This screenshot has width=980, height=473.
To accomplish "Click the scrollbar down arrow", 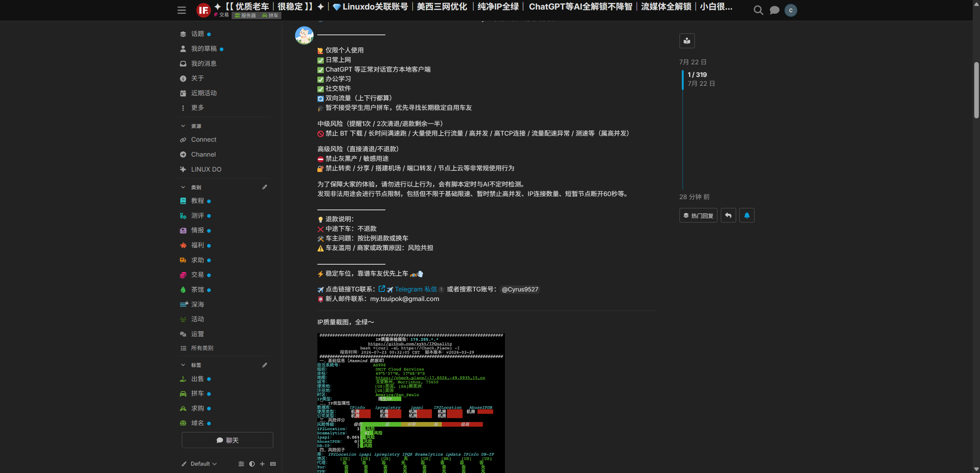I will [x=976, y=469].
